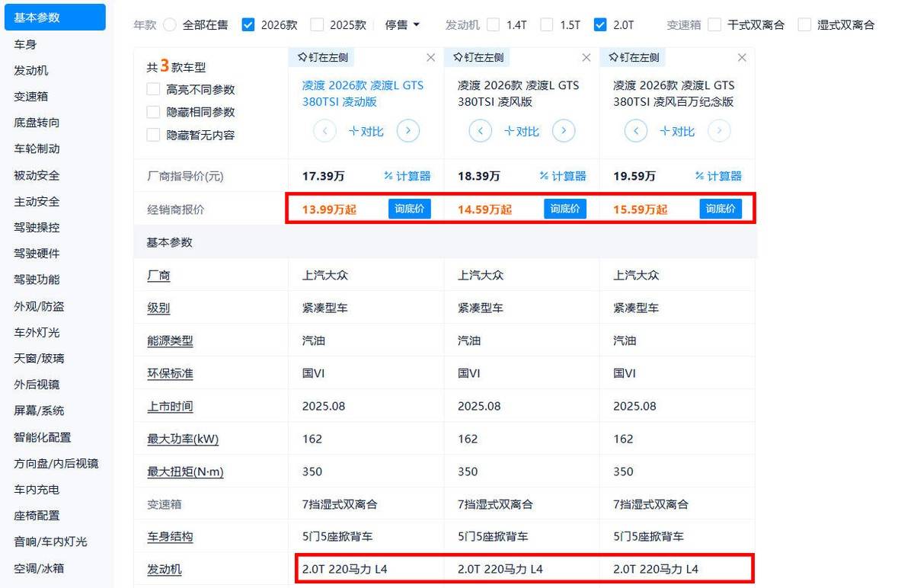Add 凌动版 to comparison via 对比 icon
Viewport: 914px width, 588px height.
(x=366, y=130)
